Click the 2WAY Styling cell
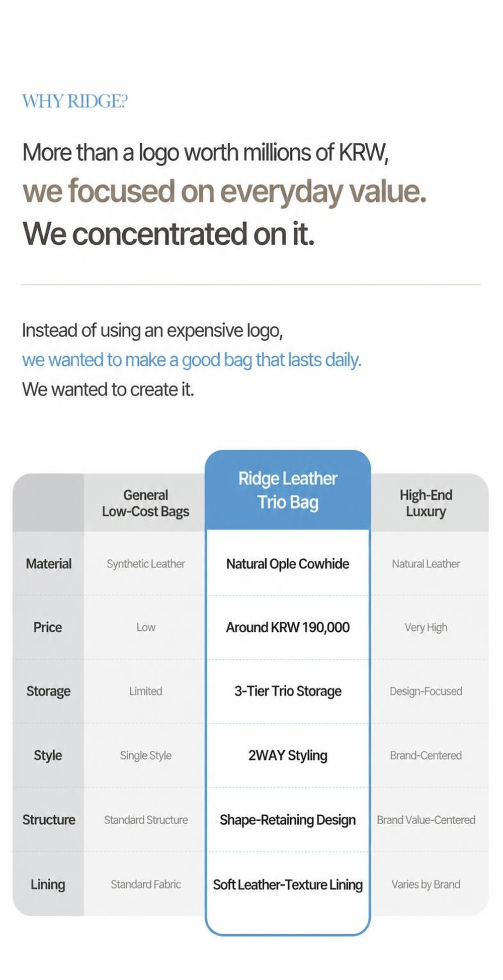 pyautogui.click(x=288, y=755)
